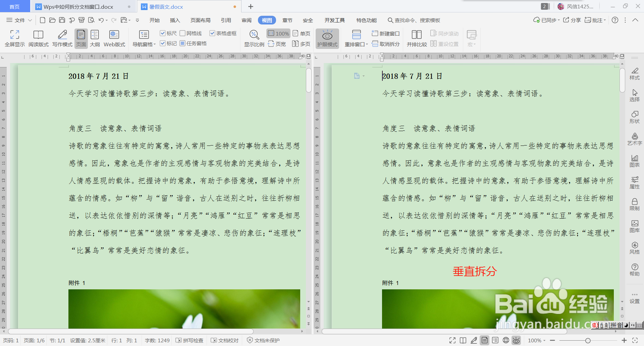Select 多页 multi-page view
The image size is (644, 346).
(301, 44)
